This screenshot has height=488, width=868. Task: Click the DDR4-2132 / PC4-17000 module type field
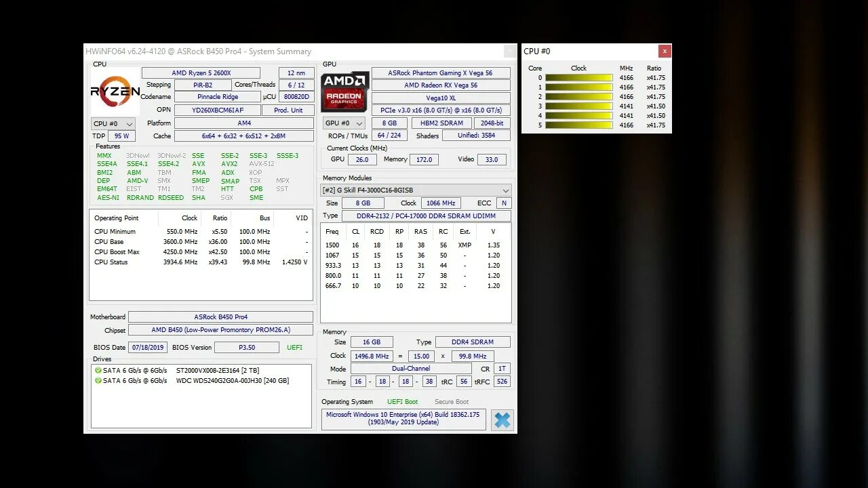[x=426, y=216]
